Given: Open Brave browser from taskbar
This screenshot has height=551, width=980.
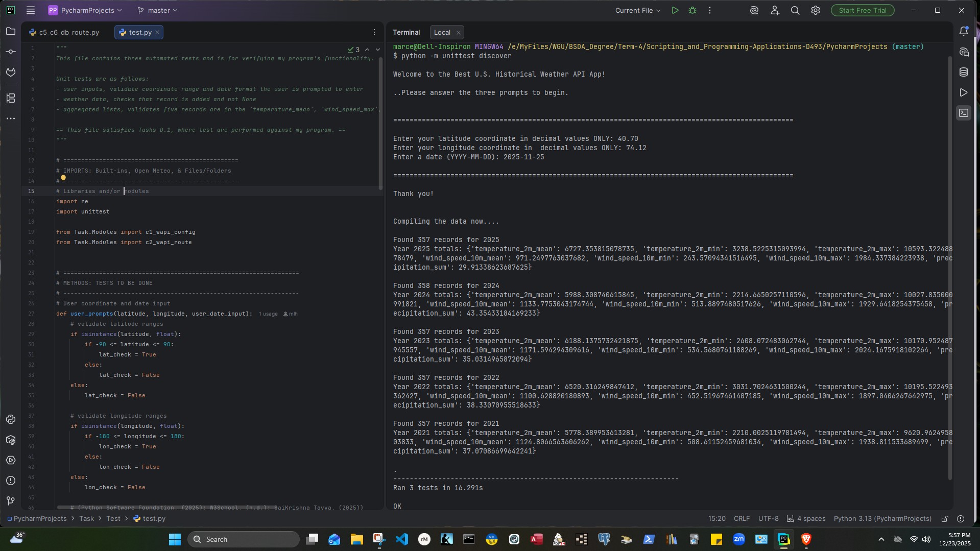Looking at the screenshot, I should [x=806, y=539].
